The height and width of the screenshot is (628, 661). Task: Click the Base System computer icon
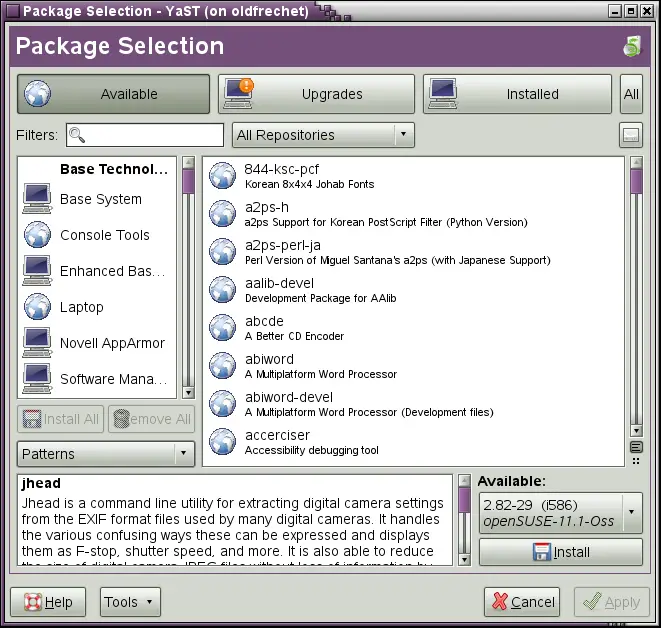click(37, 199)
